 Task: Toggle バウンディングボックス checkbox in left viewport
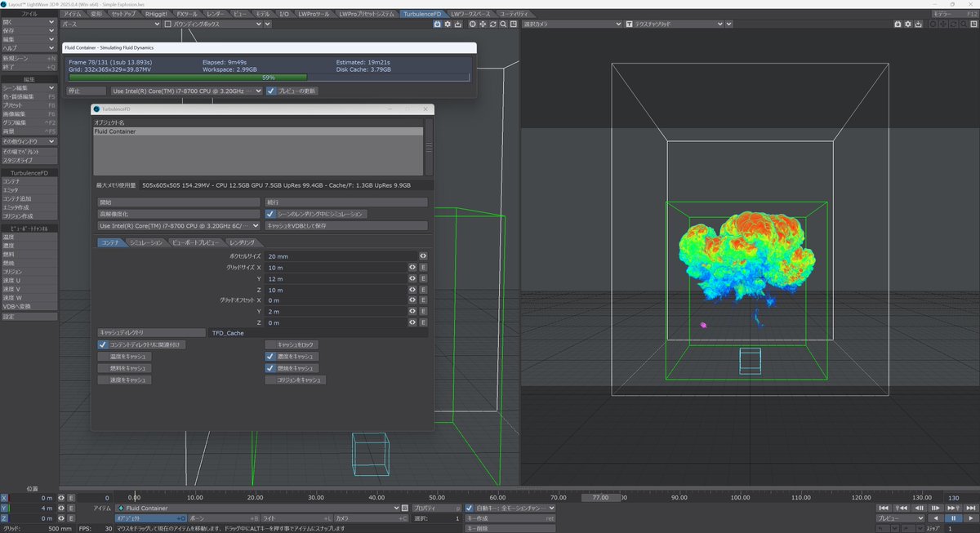pos(167,24)
